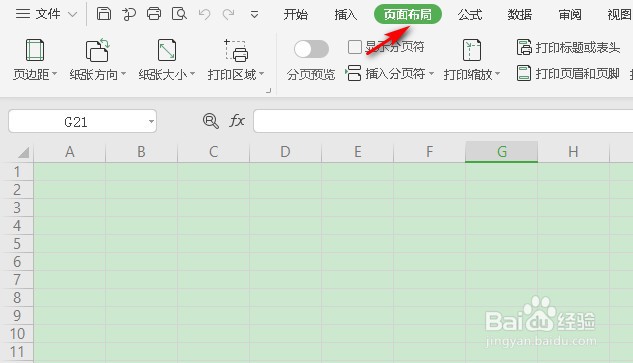Expand the 打印区域 dropdown arrow
633x363 pixels.
[262, 74]
